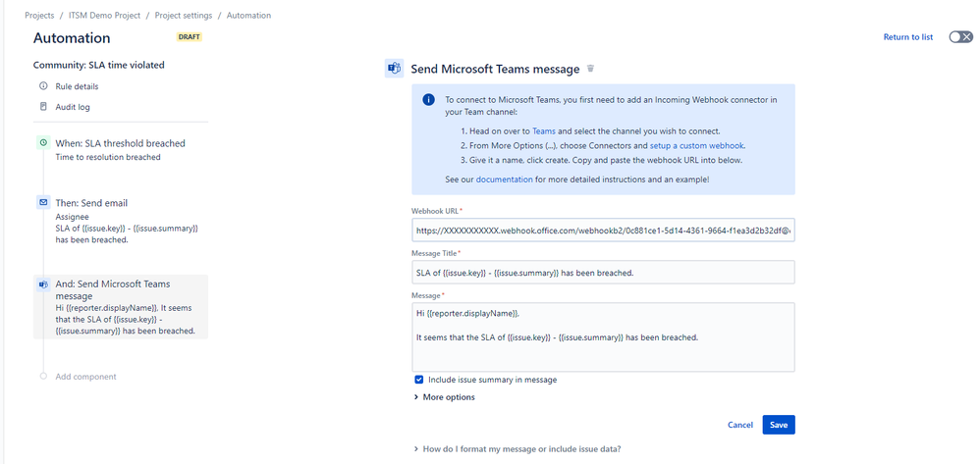Click into the Message text area

tap(603, 337)
